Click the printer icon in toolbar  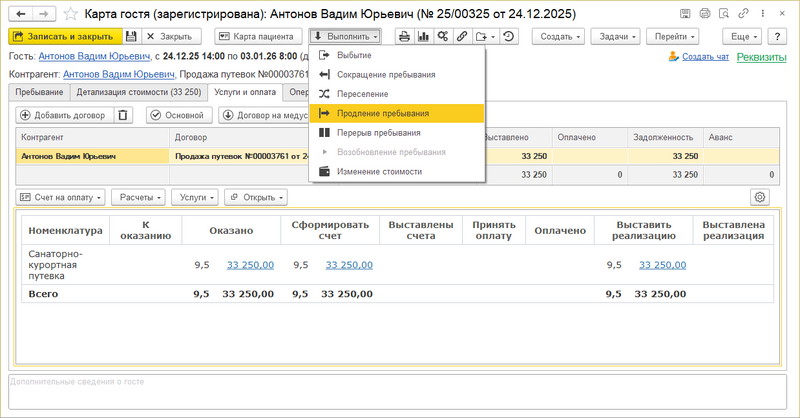[404, 36]
